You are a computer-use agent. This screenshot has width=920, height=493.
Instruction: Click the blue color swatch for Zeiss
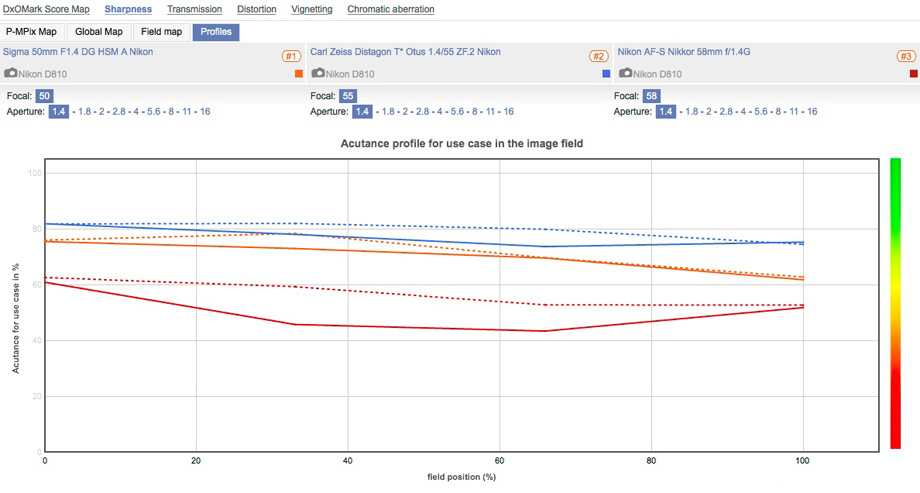606,74
